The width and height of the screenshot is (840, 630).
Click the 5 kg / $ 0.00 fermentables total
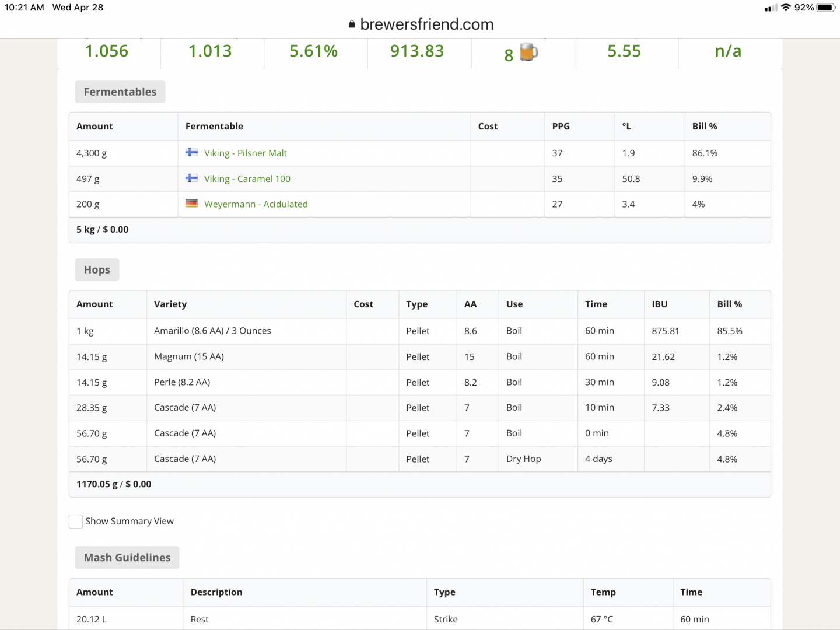point(103,230)
